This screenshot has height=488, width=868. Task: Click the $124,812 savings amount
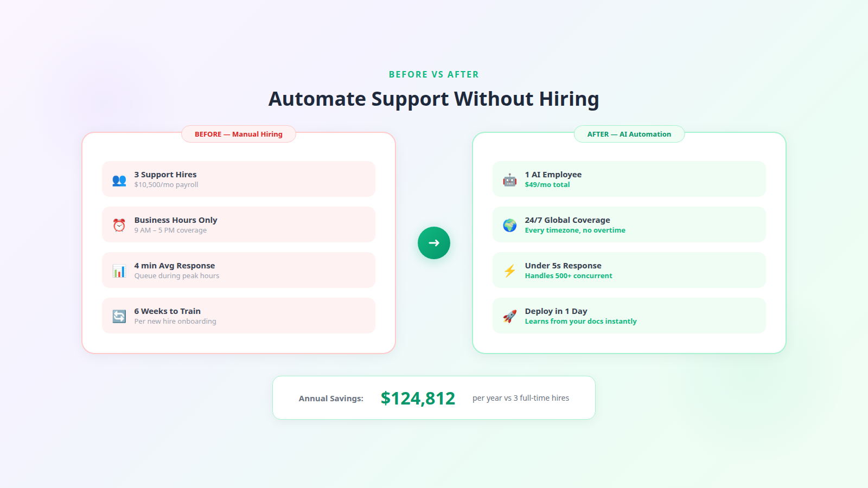[x=418, y=399]
